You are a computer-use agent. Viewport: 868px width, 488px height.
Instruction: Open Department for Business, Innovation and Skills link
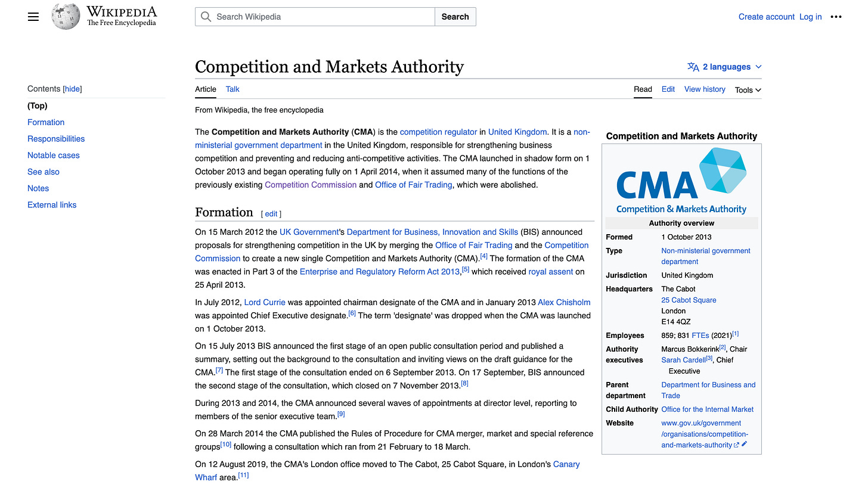click(432, 232)
